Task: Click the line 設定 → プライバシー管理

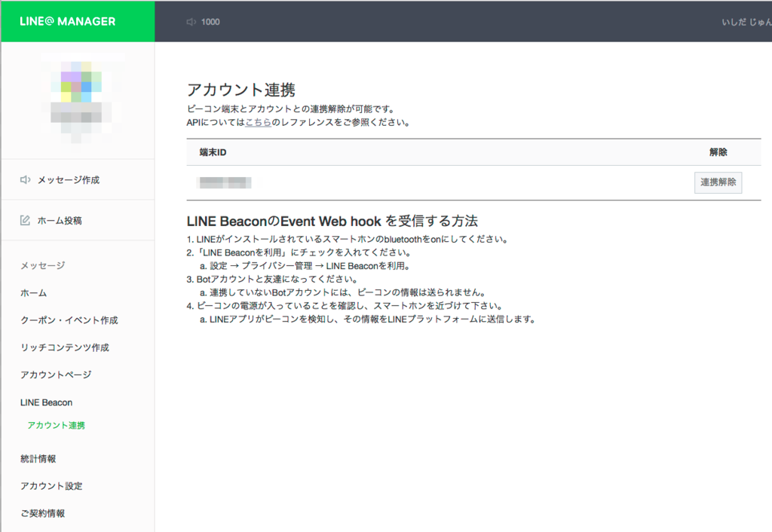Action: [x=305, y=266]
